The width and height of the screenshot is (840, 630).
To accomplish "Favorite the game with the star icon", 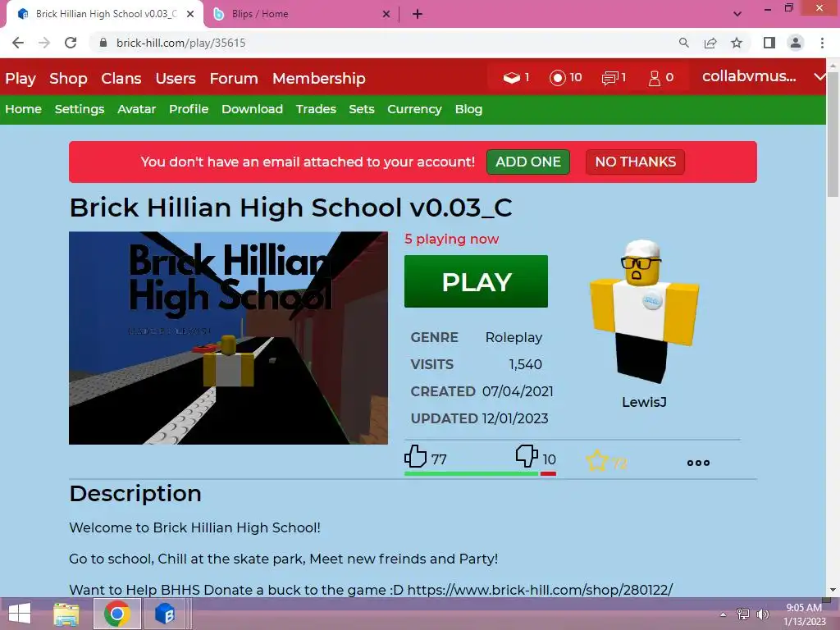I will 597,461.
